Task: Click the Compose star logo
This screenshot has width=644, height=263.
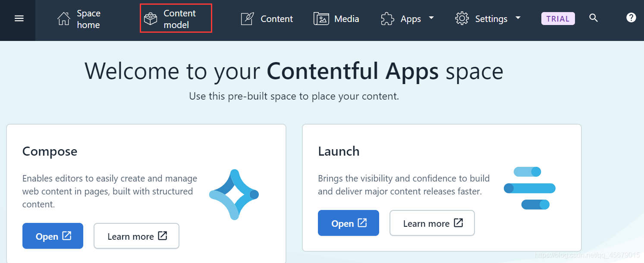Action: (234, 194)
